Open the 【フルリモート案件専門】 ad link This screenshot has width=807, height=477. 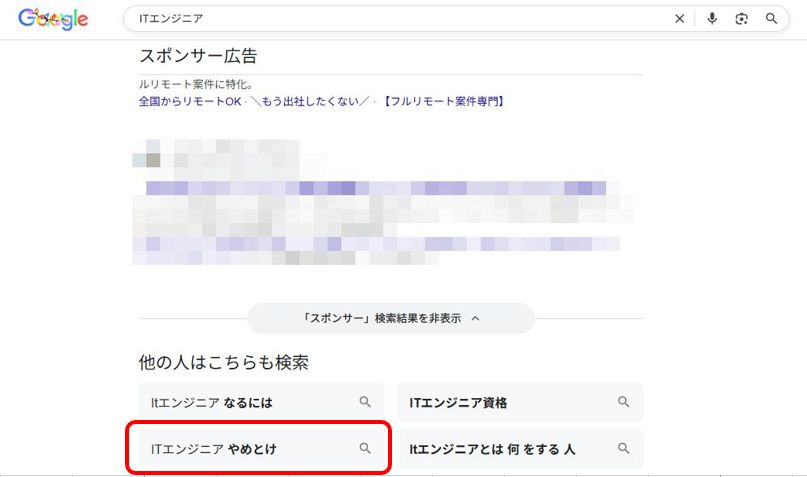tap(443, 101)
